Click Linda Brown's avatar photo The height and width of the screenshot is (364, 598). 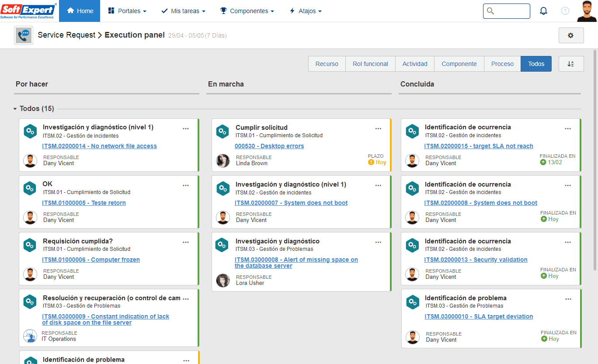pyautogui.click(x=223, y=161)
